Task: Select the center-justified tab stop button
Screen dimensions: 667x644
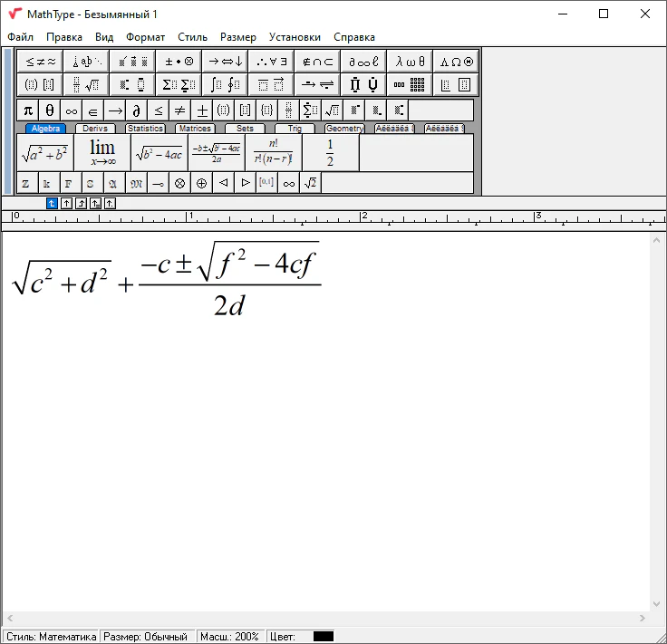Action: point(67,204)
